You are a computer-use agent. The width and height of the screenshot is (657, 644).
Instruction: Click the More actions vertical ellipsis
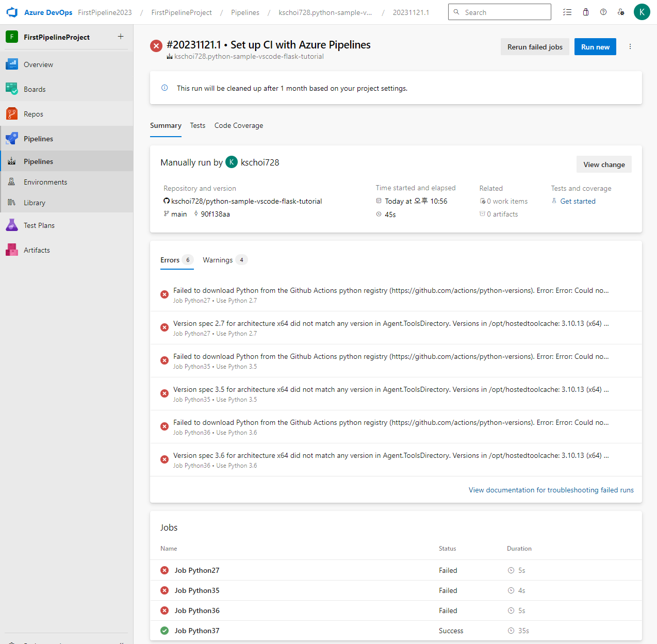630,46
